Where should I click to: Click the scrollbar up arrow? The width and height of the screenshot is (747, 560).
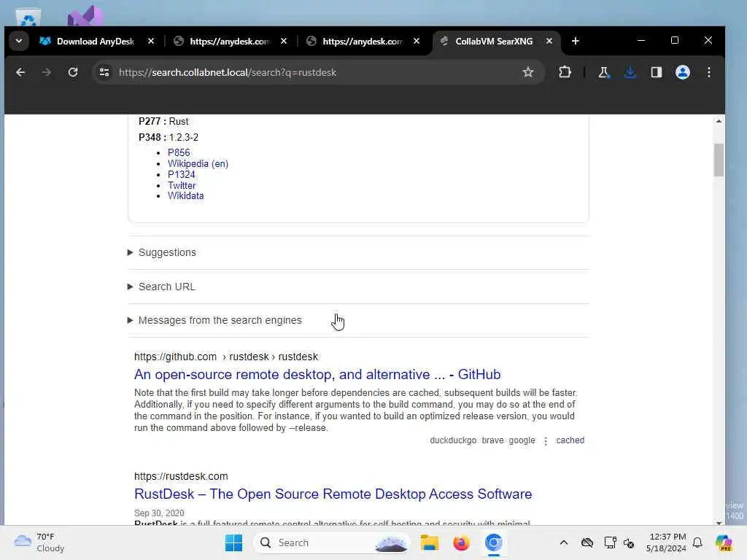tap(719, 121)
